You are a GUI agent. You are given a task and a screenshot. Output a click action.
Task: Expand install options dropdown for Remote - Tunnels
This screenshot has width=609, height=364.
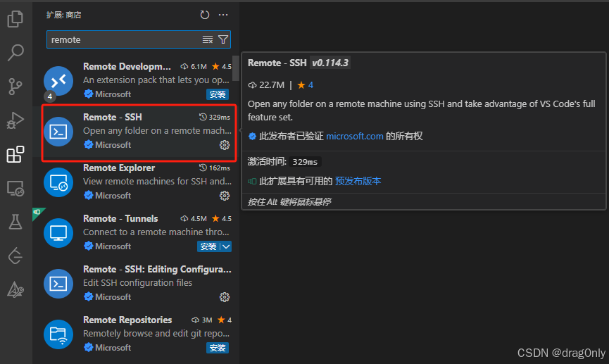point(226,246)
